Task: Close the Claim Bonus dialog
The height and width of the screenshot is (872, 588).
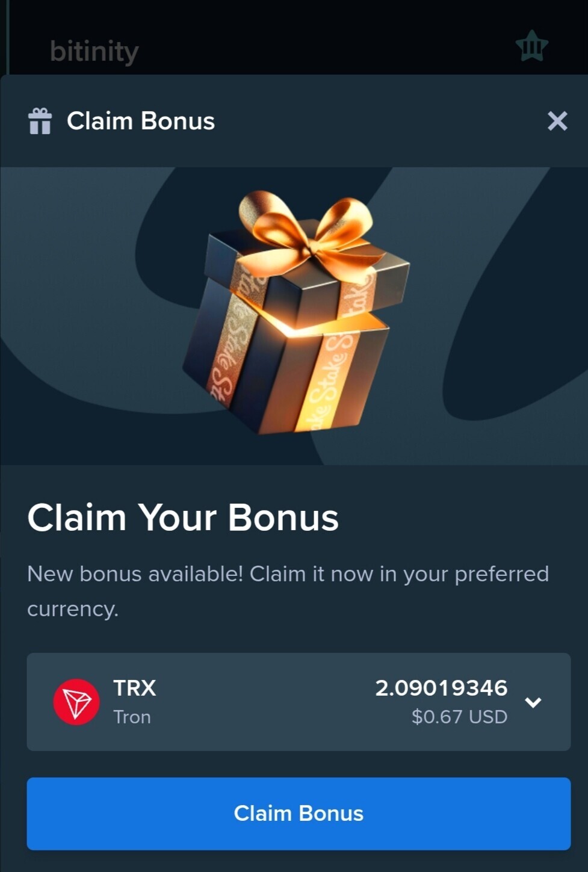Action: 557,121
